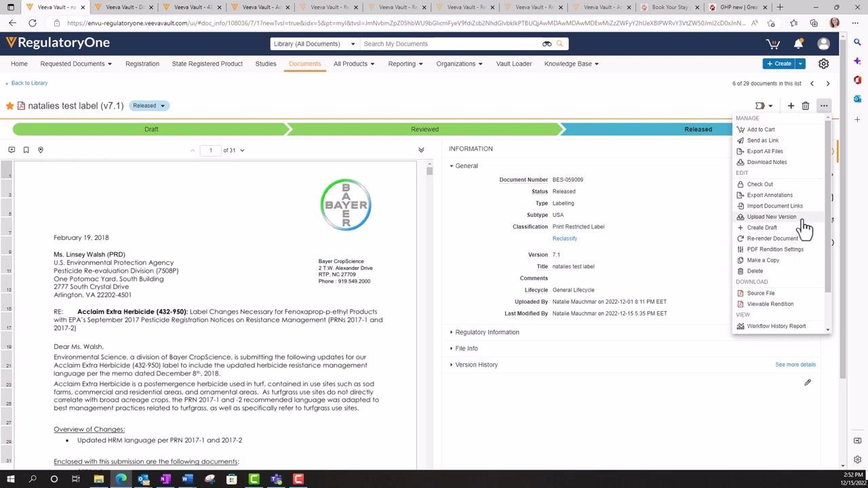Click the plus icon beside the trash
The image size is (868, 488).
[x=791, y=106]
